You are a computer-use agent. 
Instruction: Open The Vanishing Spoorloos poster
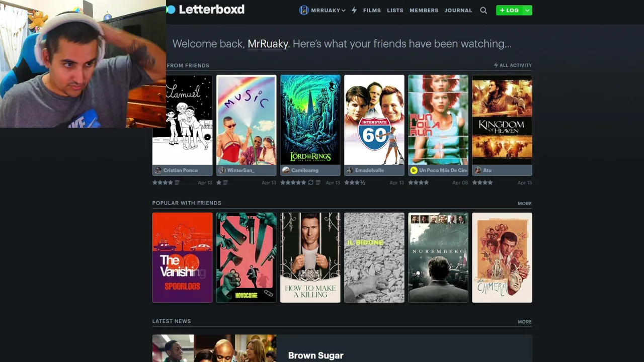[x=182, y=257]
